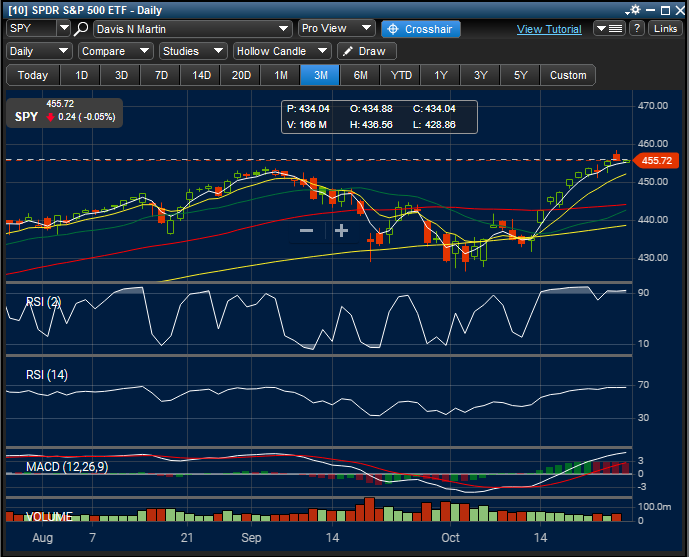689x557 pixels.
Task: Select the Today range tab
Action: pyautogui.click(x=33, y=75)
